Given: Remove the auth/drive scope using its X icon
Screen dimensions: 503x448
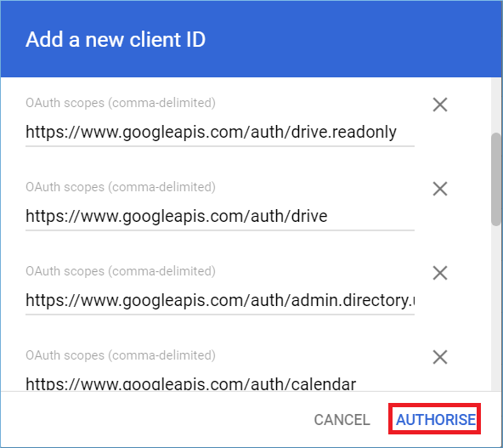Looking at the screenshot, I should click(x=440, y=189).
